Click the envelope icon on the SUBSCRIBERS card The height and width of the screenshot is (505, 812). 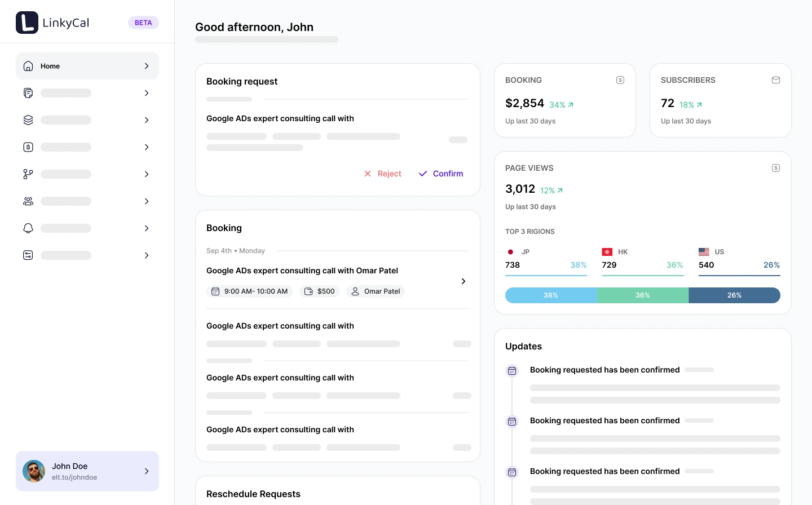[x=776, y=80]
